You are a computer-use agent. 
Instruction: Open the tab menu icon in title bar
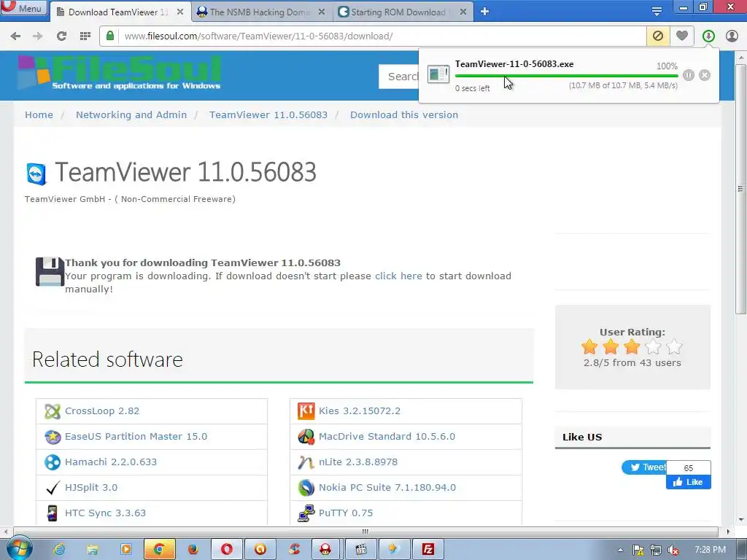coord(657,12)
